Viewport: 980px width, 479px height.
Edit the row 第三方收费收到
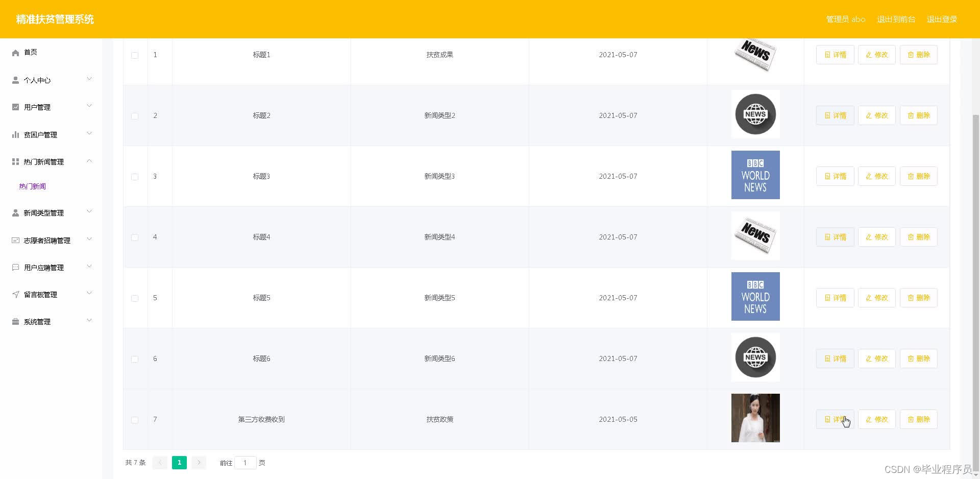tap(877, 419)
